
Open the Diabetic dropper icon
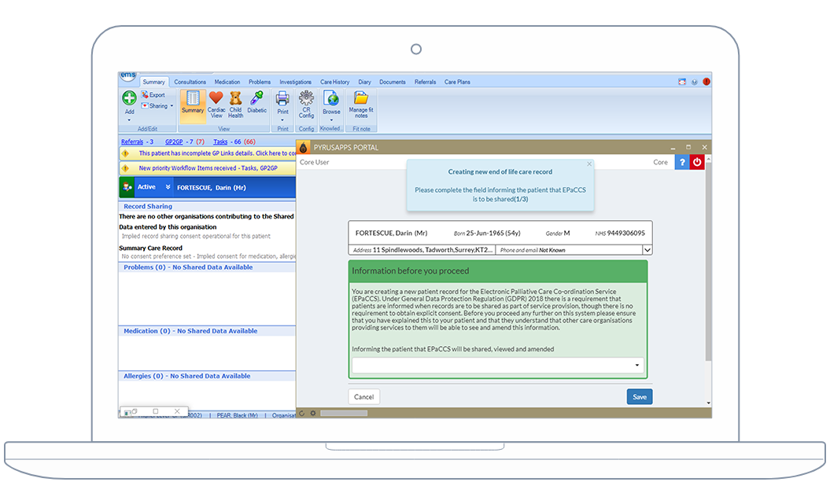click(x=256, y=97)
